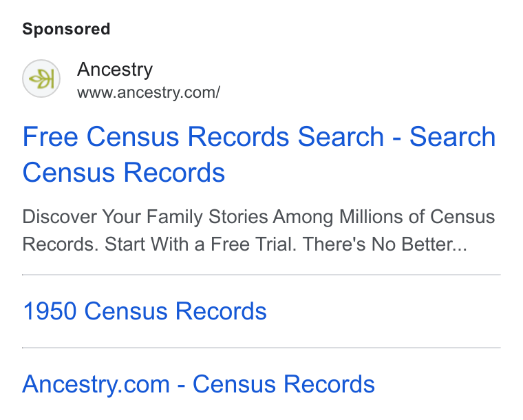Click the ad description starting with Discover
Viewport: 523px width, 420px height.
259,230
